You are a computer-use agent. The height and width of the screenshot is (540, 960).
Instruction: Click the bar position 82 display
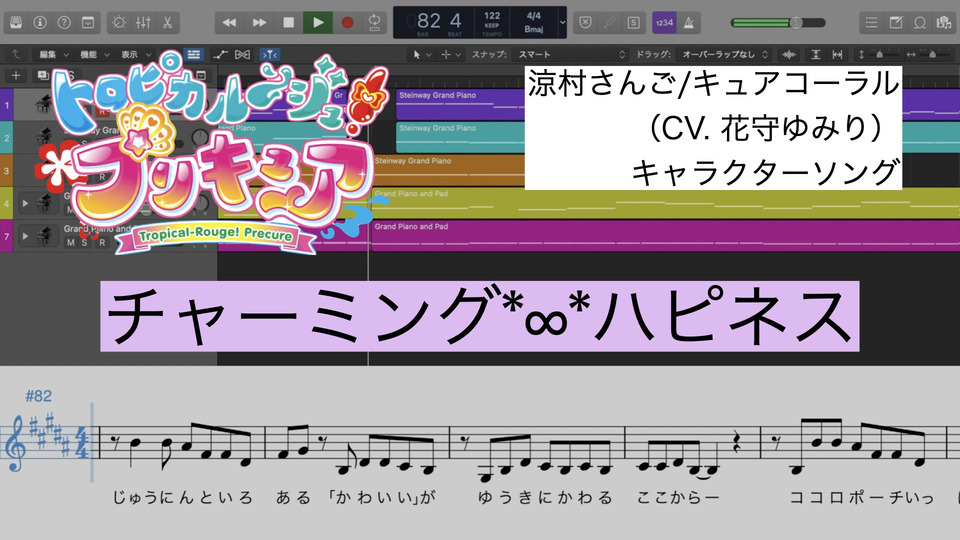point(429,21)
